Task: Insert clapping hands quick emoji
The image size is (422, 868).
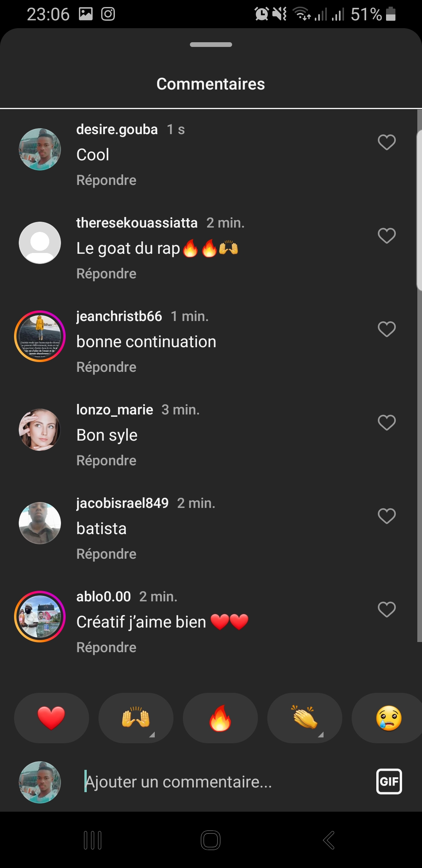Action: [304, 718]
